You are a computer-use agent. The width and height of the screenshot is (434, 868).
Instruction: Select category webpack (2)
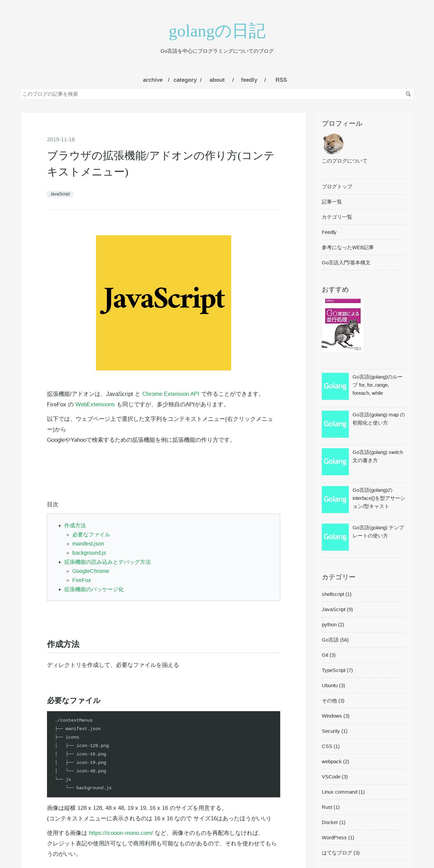tap(336, 762)
